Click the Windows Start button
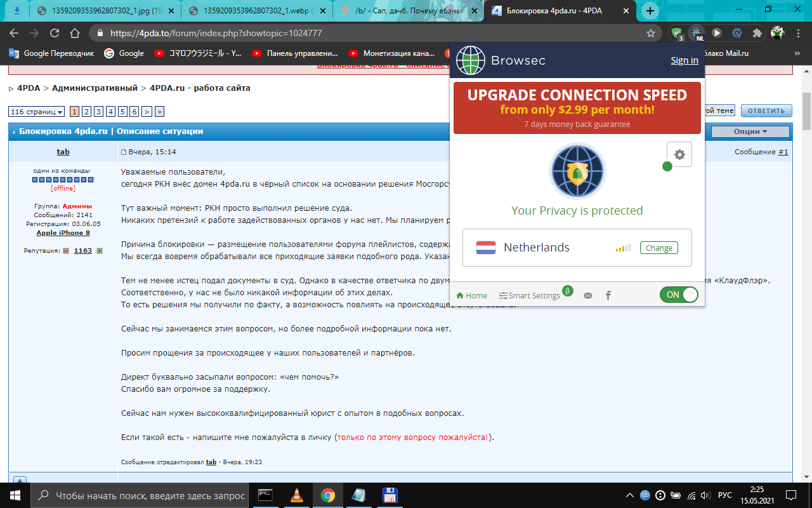 pos(15,495)
